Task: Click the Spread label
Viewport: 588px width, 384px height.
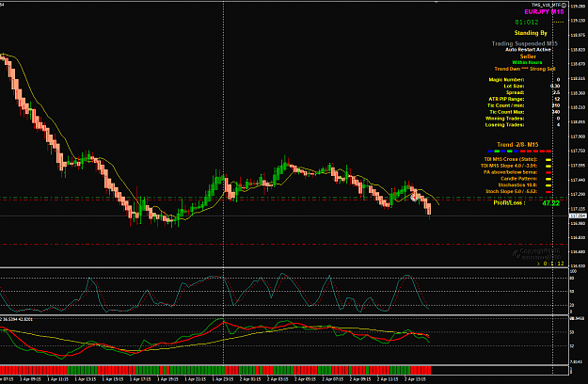Action: 515,92
